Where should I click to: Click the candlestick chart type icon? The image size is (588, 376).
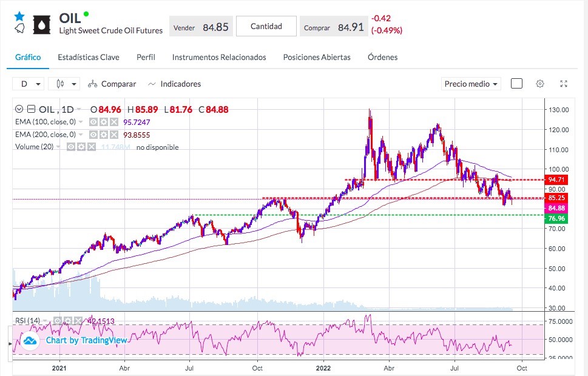pyautogui.click(x=60, y=84)
